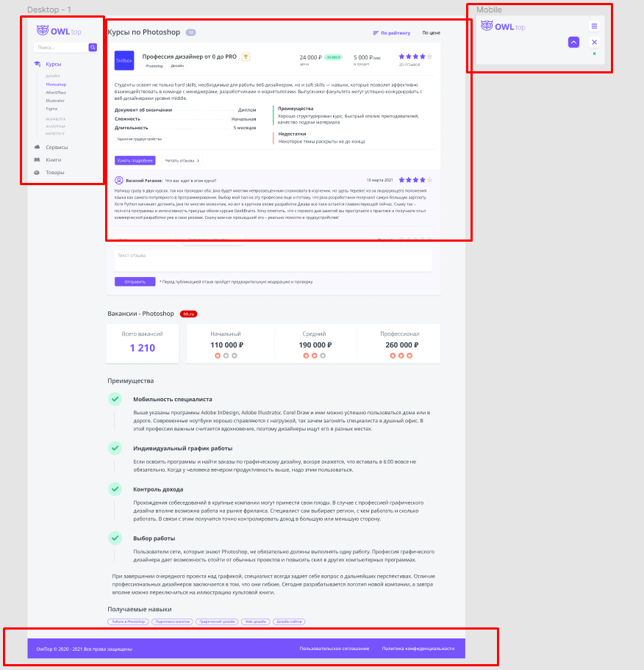Click the rating dots under 260 000 ₽
The image size is (644, 670).
click(x=401, y=356)
